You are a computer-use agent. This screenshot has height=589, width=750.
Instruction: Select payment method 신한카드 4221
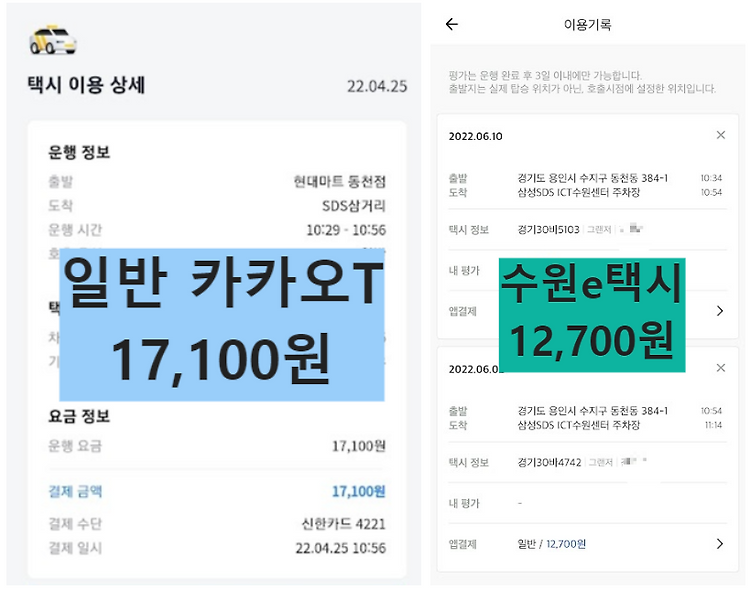(x=343, y=524)
